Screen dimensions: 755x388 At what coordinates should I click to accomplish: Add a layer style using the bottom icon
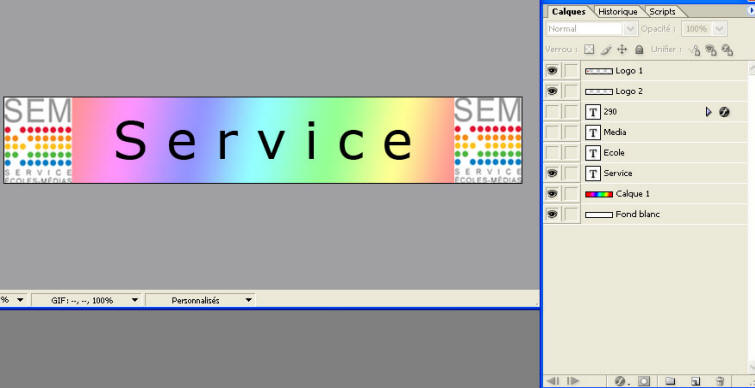point(620,381)
